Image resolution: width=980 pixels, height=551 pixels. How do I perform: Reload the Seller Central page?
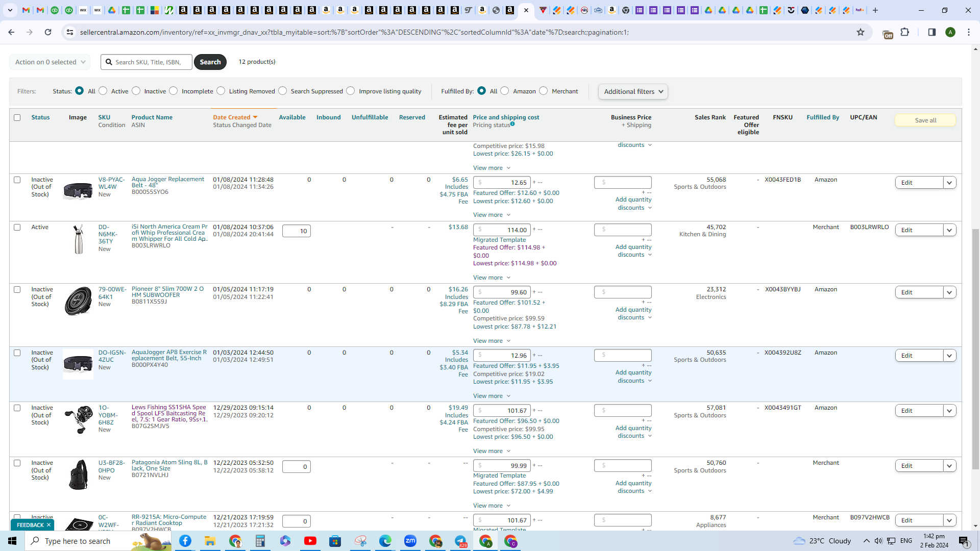pyautogui.click(x=48, y=32)
